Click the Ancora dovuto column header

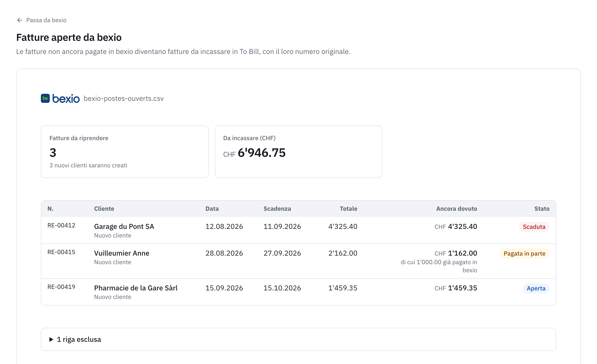point(457,209)
